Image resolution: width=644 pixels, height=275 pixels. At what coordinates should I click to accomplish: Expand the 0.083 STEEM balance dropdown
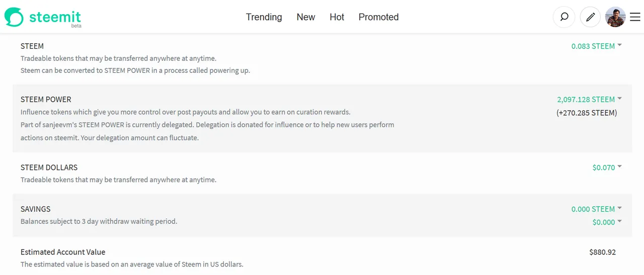click(x=596, y=46)
